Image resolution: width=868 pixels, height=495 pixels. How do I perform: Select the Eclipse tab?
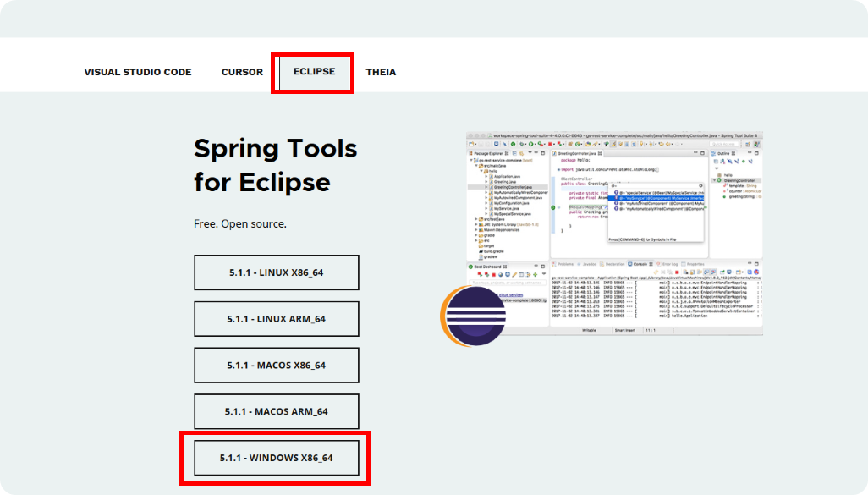[315, 71]
